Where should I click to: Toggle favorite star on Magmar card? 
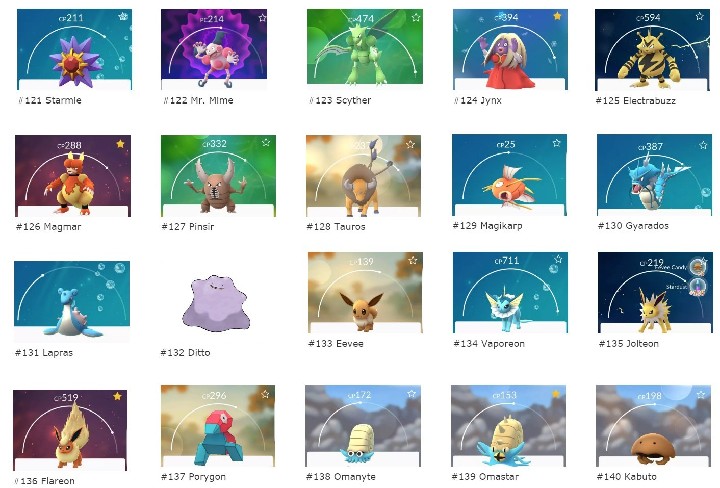coord(120,144)
